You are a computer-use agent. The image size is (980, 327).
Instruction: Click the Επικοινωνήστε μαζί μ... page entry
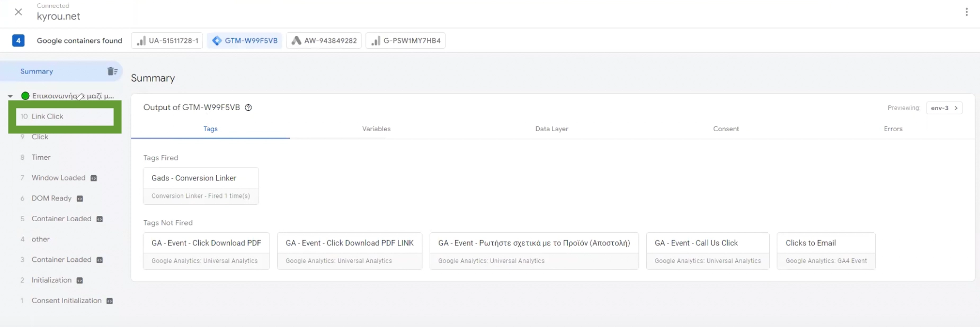coord(73,96)
